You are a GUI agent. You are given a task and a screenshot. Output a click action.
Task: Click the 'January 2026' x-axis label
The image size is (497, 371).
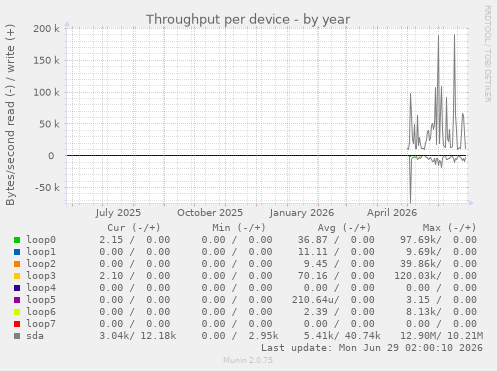pos(302,213)
